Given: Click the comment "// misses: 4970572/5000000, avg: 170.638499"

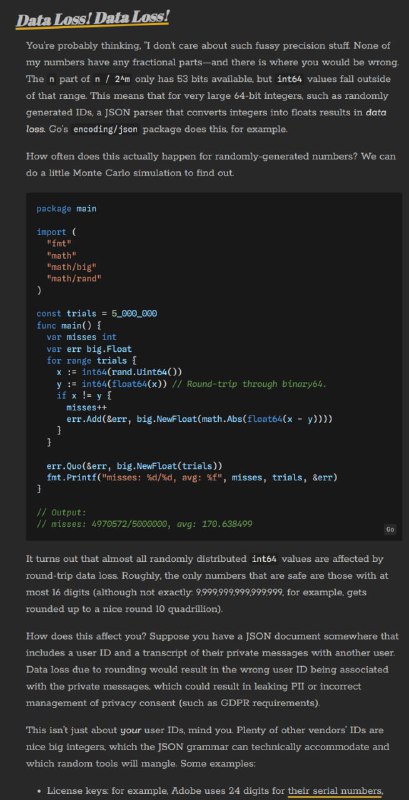Looking at the screenshot, I should pos(144,524).
